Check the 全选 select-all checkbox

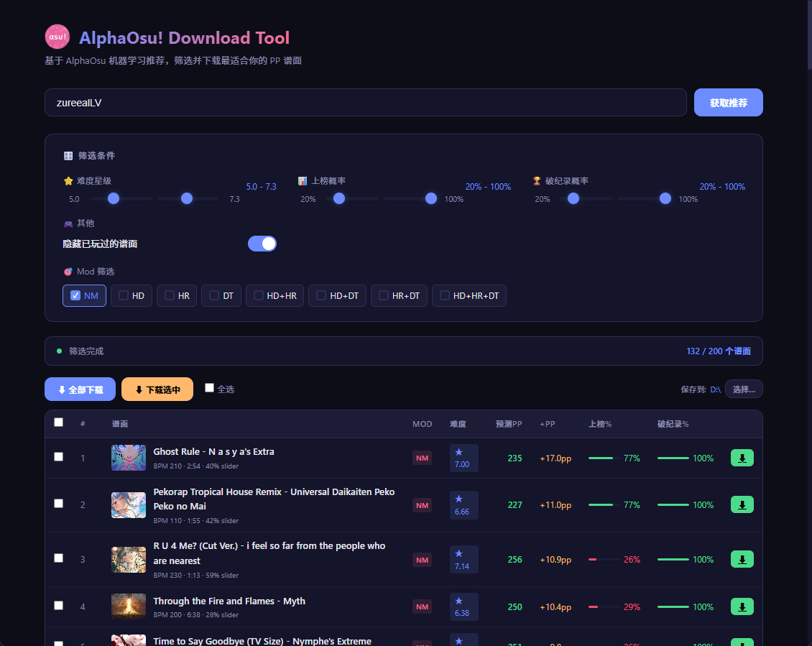coord(209,388)
